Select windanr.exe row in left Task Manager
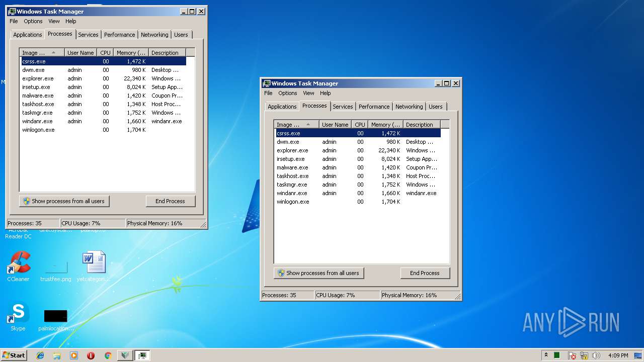The width and height of the screenshot is (644, 362). (103, 121)
